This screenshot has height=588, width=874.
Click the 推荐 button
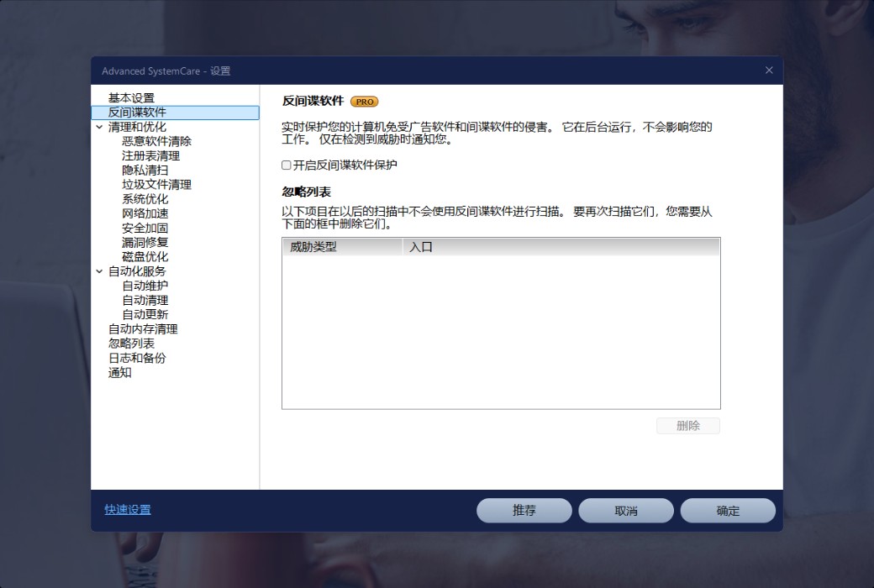(x=524, y=511)
